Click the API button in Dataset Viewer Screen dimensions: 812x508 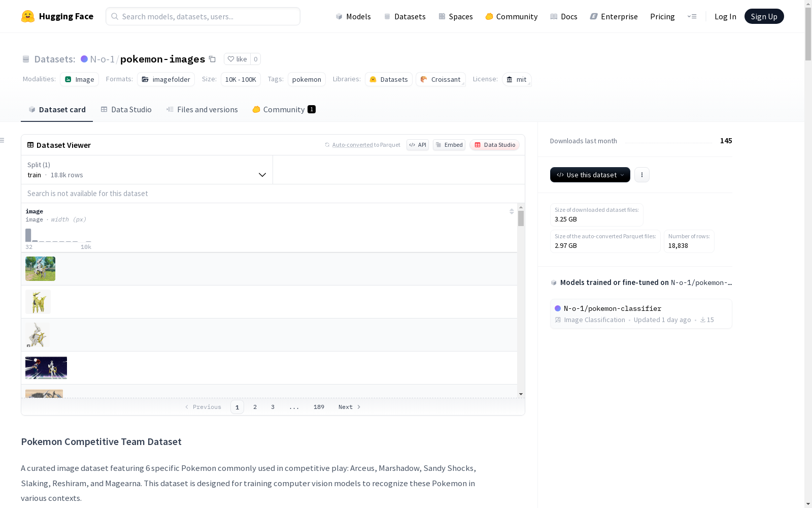[x=418, y=145]
